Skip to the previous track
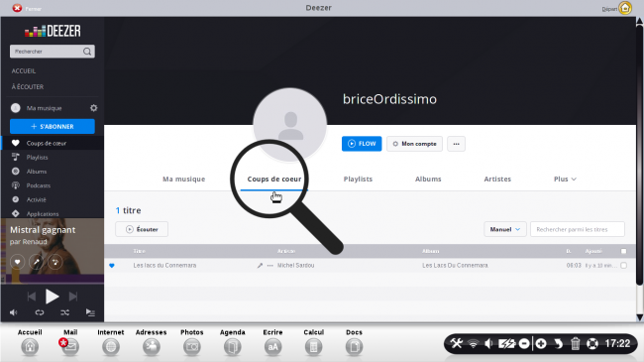The image size is (644, 362). point(32,297)
